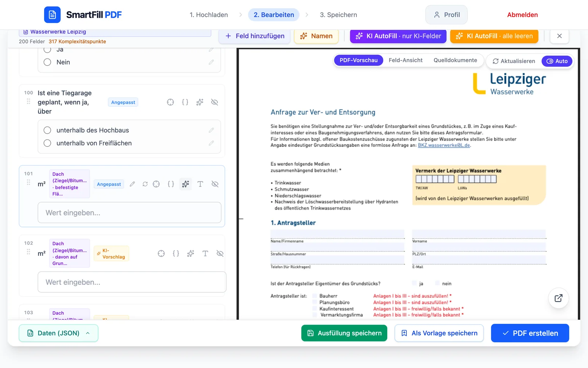The image size is (588, 368).
Task: Open PDF in external window icon
Action: (559, 298)
